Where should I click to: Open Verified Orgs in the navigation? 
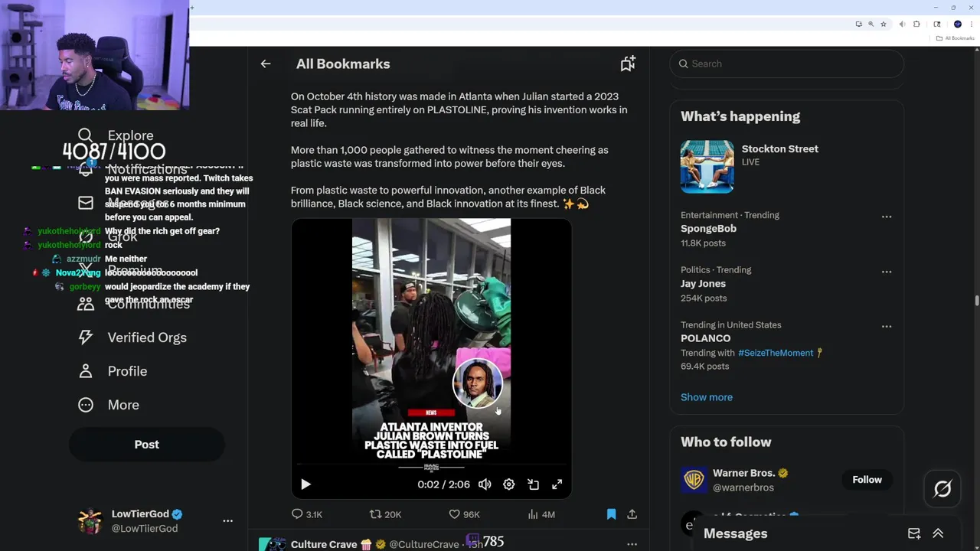pyautogui.click(x=132, y=337)
